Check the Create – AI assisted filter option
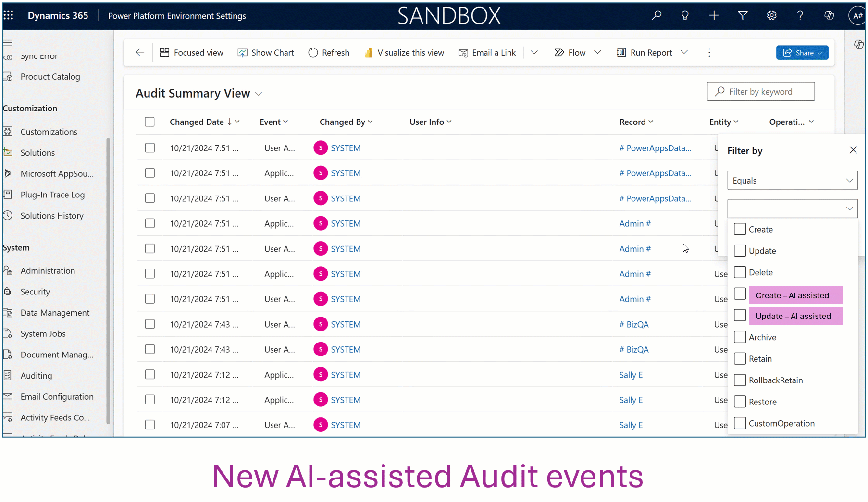 [740, 294]
